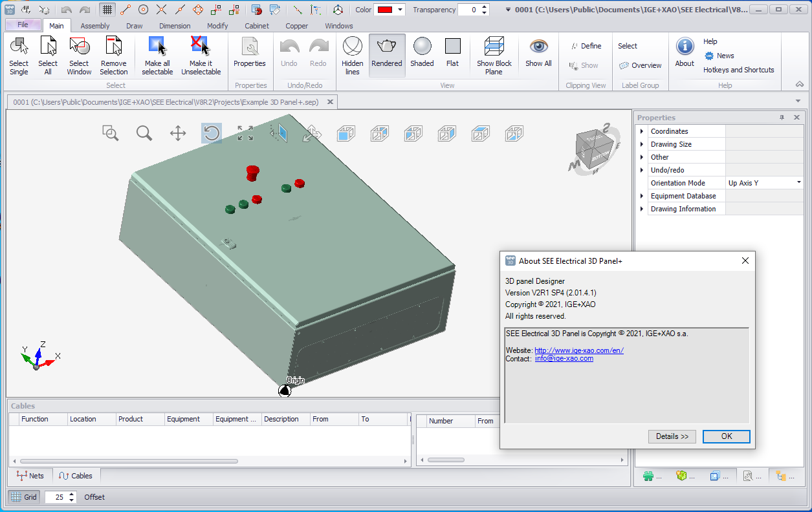Viewport: 812px width, 512px height.
Task: Increase Transparency with up arrow
Action: (485, 6)
